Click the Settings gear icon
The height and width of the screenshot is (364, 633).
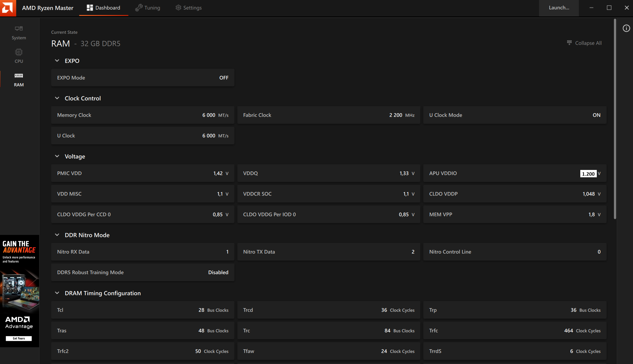click(178, 8)
